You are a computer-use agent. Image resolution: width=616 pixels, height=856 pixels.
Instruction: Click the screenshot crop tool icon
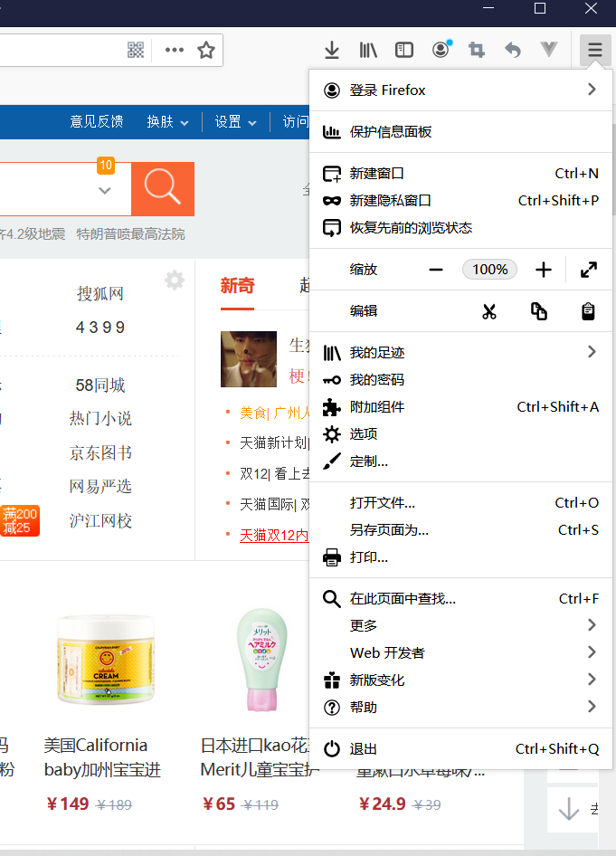[x=477, y=51]
